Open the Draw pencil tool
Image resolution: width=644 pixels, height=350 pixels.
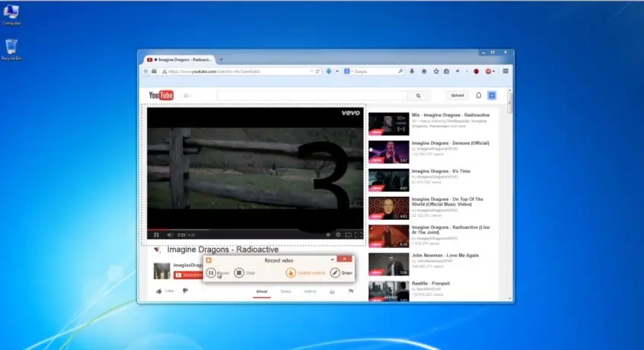coord(335,272)
